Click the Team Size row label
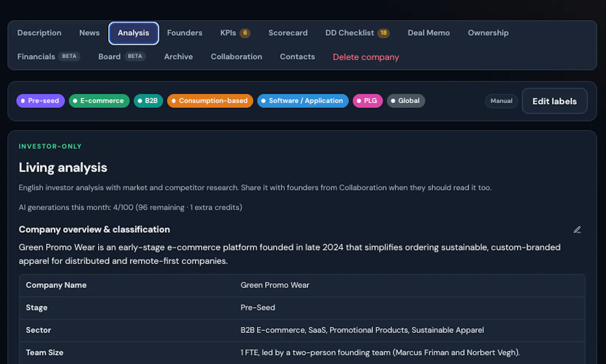 (x=44, y=353)
